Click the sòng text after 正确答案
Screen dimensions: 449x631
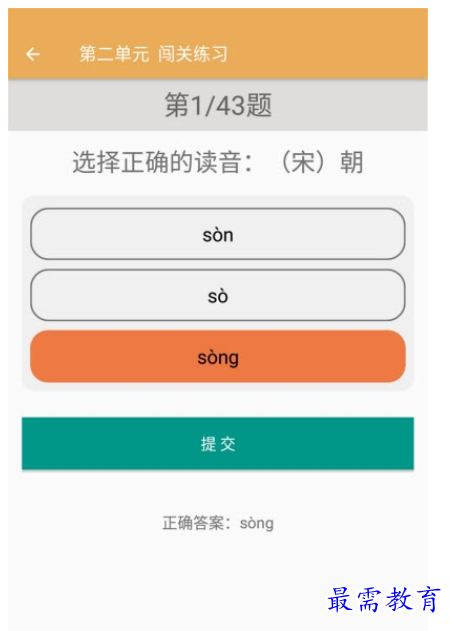[x=257, y=524]
